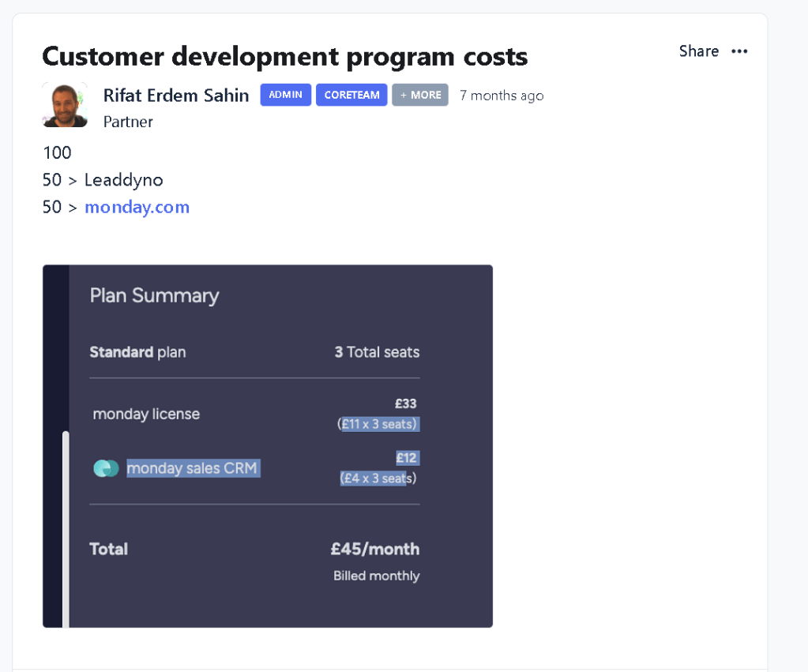Click the 7 months ago timestamp
Image resolution: width=808 pixels, height=672 pixels.
click(x=502, y=96)
